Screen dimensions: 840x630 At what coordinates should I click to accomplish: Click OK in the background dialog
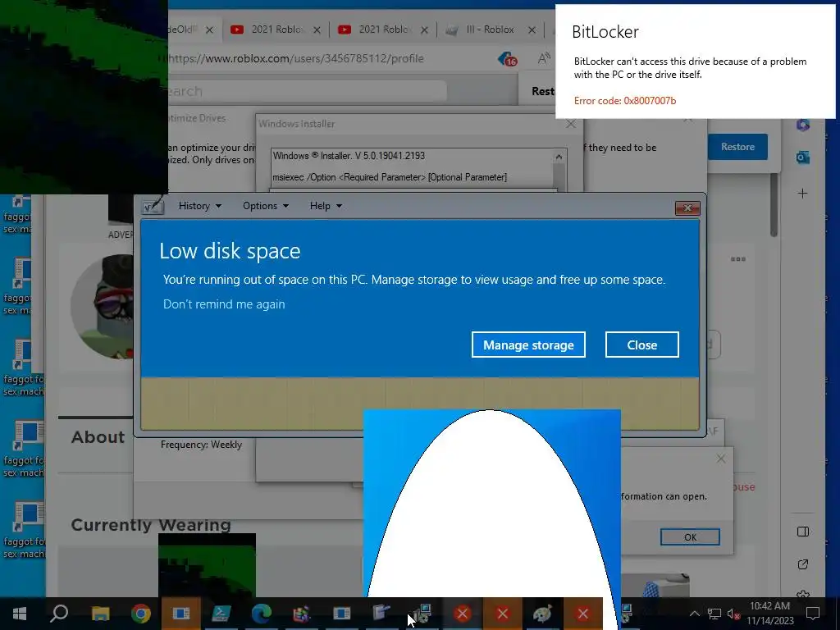[x=690, y=536]
